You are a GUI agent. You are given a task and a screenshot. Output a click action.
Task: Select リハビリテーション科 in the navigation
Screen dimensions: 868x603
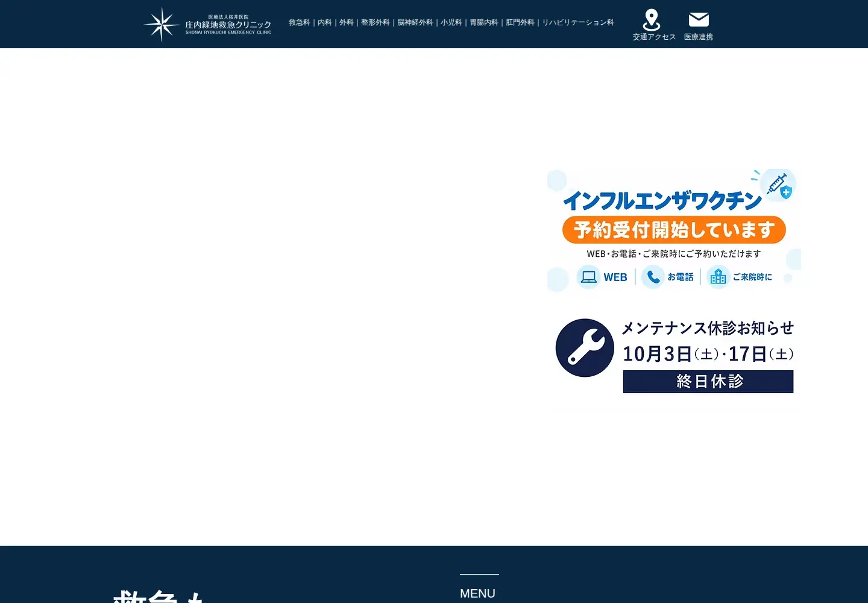click(x=578, y=22)
